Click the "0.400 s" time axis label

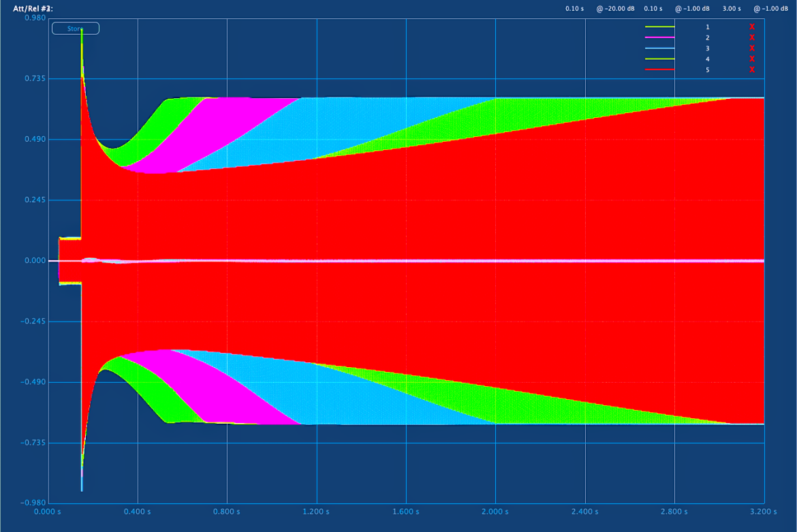click(x=137, y=512)
